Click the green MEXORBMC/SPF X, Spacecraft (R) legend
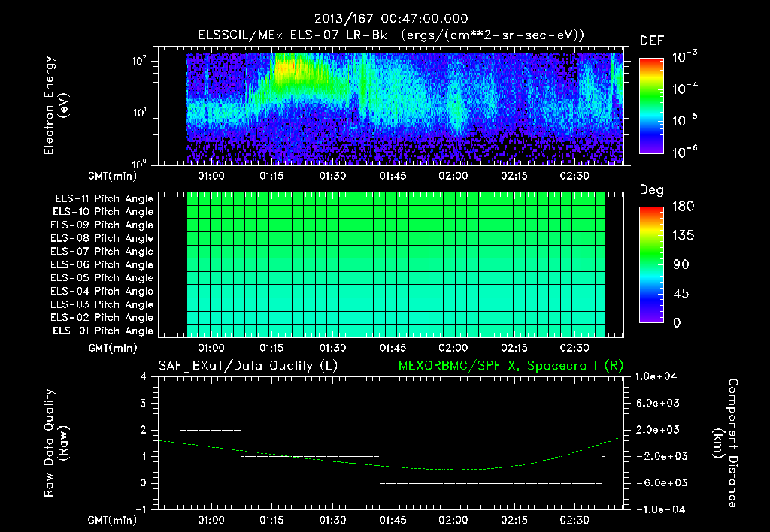The height and width of the screenshot is (532, 770). point(511,366)
